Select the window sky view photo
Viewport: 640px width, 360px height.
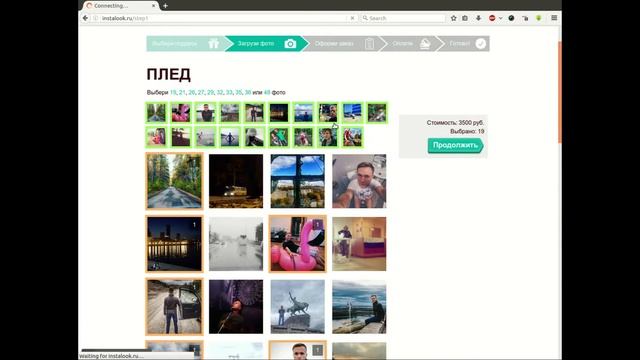[x=298, y=181]
